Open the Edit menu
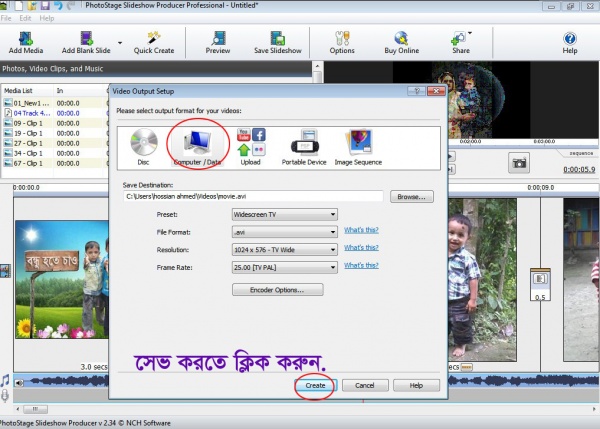Screen dimensions: 600x429 [x=25, y=18]
